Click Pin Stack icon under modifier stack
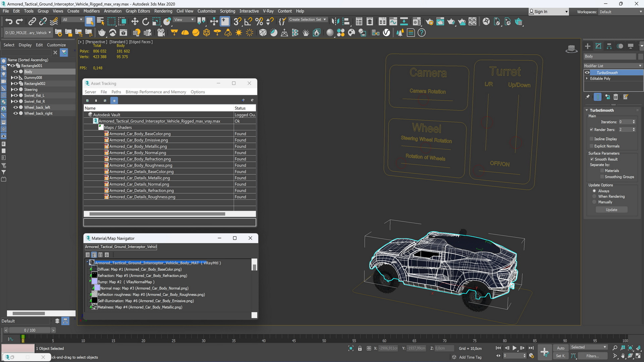The image size is (644, 362). click(x=588, y=97)
